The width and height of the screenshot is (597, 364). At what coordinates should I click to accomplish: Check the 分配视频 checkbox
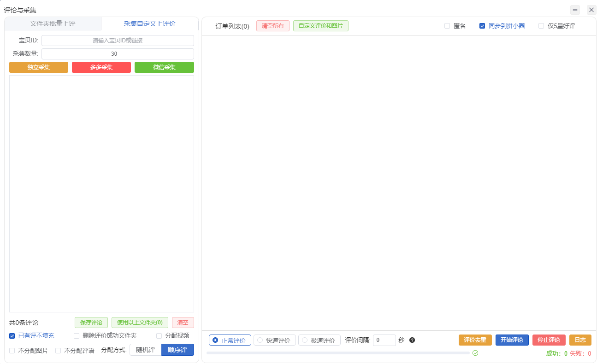point(159,336)
